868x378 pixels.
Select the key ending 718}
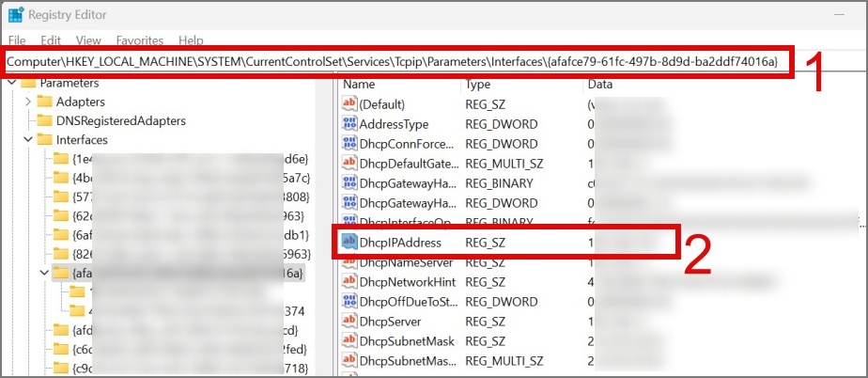190,368
